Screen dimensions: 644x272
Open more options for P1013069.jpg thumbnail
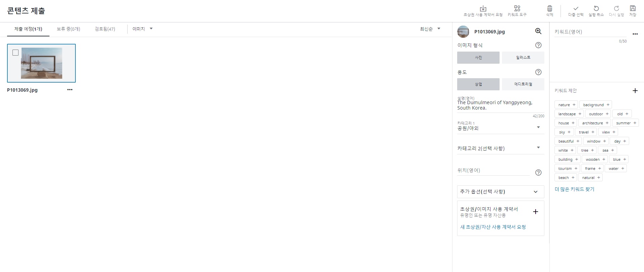[70, 90]
